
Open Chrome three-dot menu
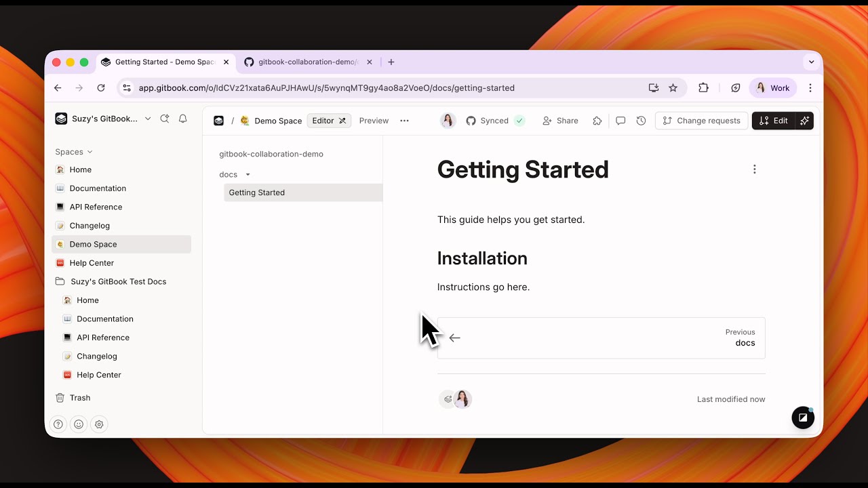pos(810,88)
